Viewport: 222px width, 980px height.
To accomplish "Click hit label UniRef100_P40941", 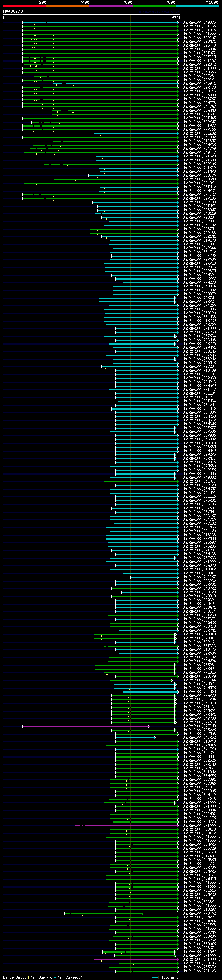I will pyautogui.click(x=199, y=83).
